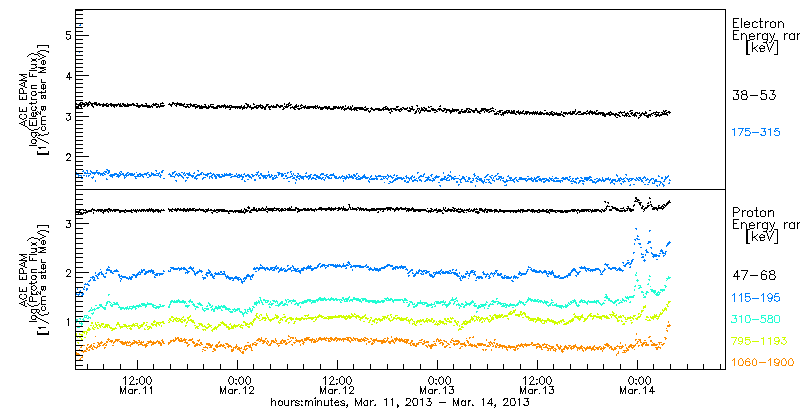Click the Proton legend heading
Image resolution: width=800 pixels, height=410 pixels.
click(x=753, y=213)
